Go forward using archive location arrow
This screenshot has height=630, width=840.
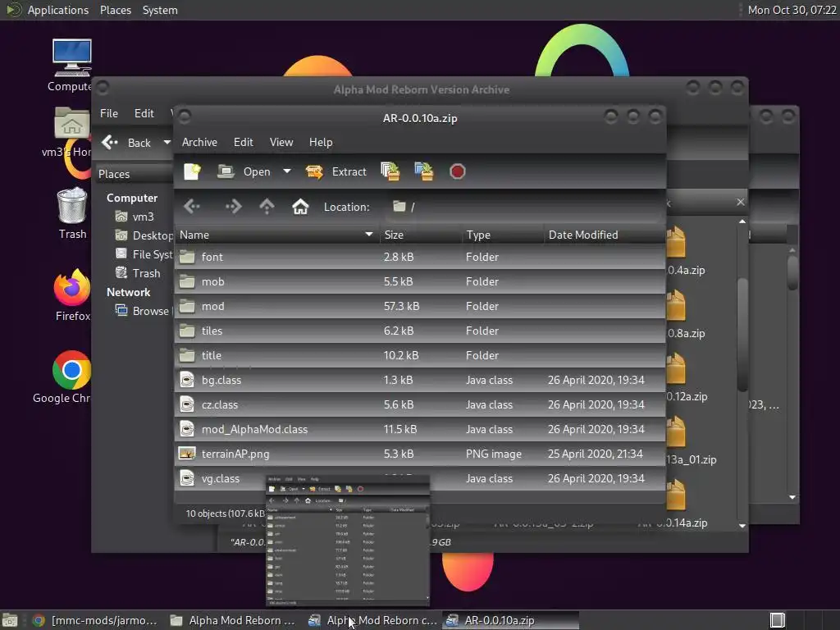(x=233, y=206)
